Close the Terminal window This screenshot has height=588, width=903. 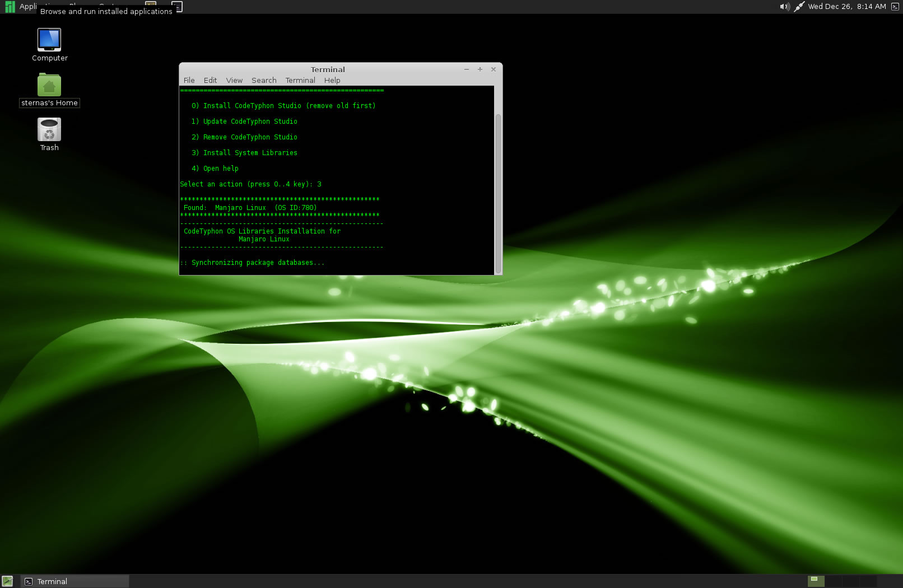[x=494, y=69]
